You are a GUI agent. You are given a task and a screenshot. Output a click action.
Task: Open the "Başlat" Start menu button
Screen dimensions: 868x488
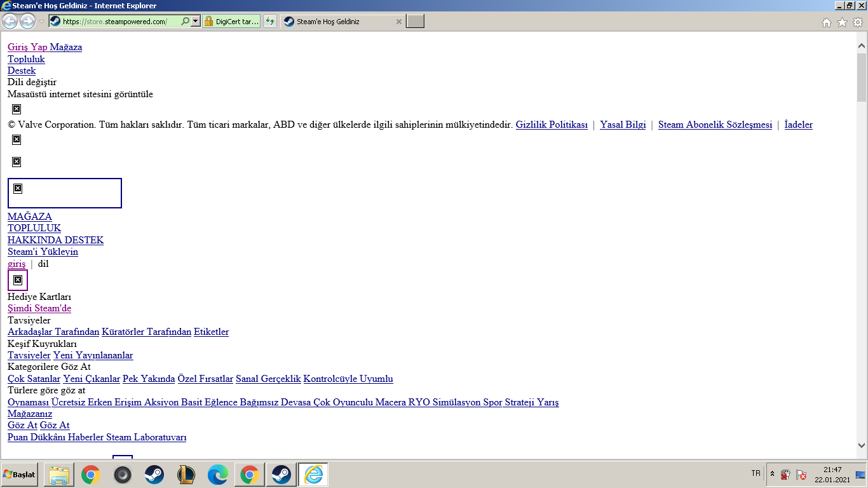click(x=20, y=475)
